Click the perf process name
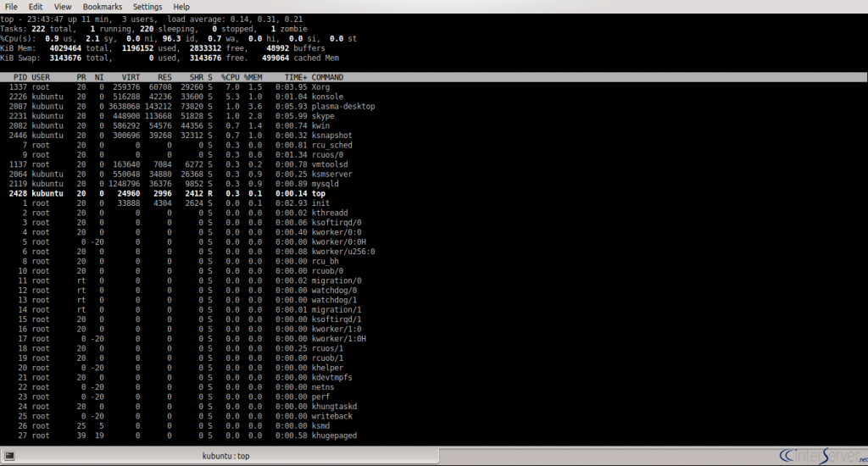This screenshot has width=868, height=466. (x=320, y=397)
